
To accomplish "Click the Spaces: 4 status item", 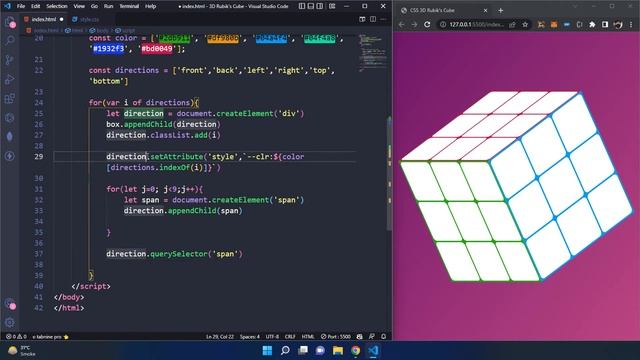I will 249,337.
